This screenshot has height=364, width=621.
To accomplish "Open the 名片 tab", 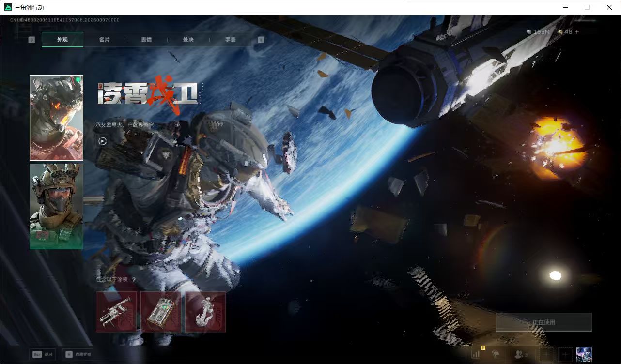I will tap(104, 40).
